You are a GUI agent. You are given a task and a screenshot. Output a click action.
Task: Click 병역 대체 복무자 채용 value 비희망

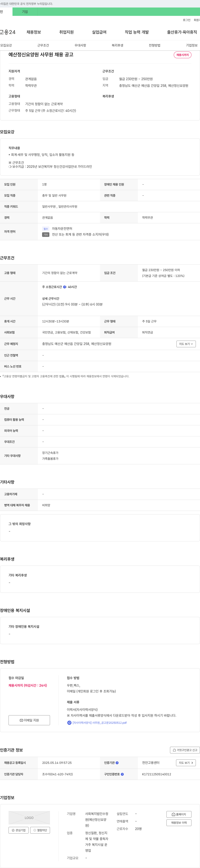(46, 505)
